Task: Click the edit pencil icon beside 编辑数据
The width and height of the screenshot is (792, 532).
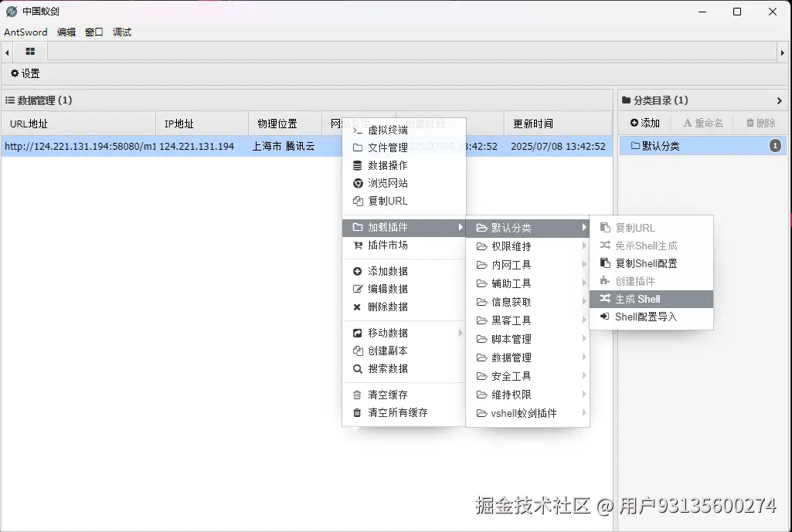Action: pos(358,290)
